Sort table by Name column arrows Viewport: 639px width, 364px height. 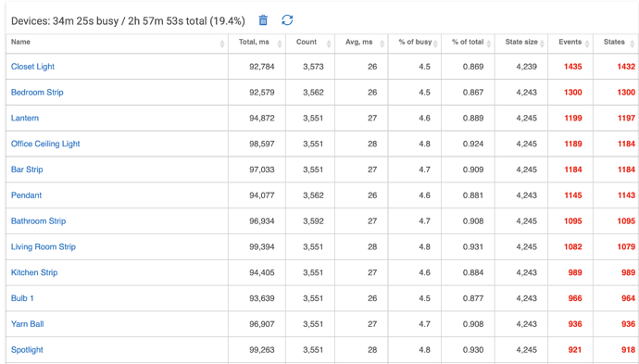pos(222,44)
